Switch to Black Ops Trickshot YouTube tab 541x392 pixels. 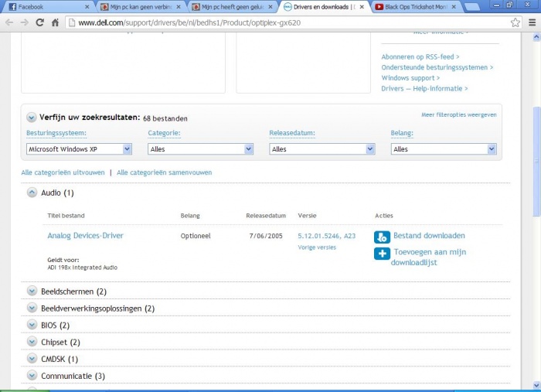coord(415,6)
